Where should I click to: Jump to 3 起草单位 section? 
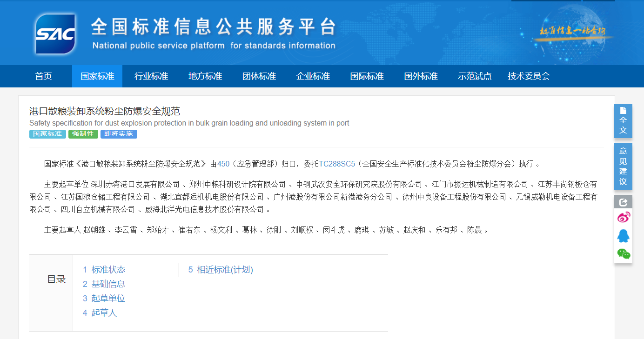point(104,299)
